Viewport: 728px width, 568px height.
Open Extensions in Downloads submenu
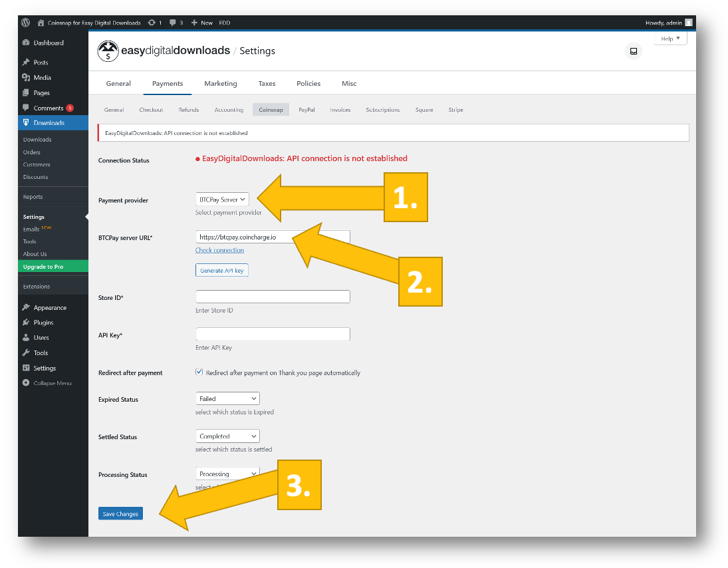[x=36, y=287]
